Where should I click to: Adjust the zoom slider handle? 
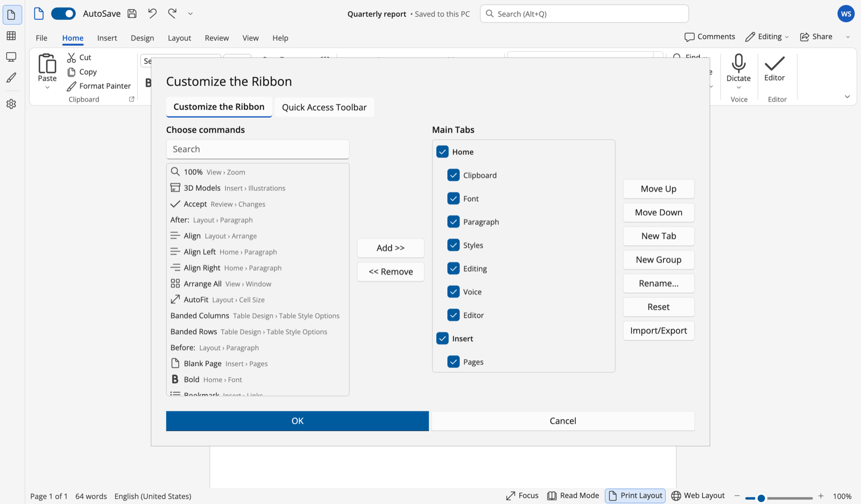click(761, 498)
